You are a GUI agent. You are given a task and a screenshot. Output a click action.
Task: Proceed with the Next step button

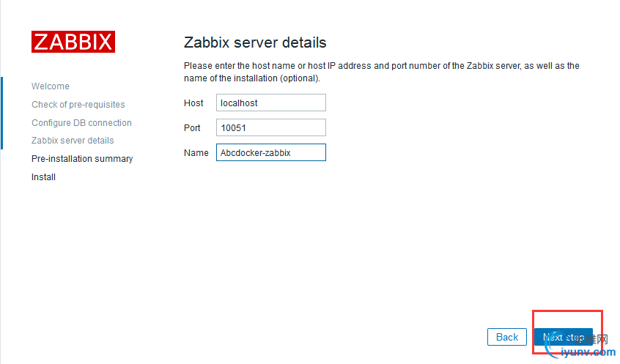point(563,337)
